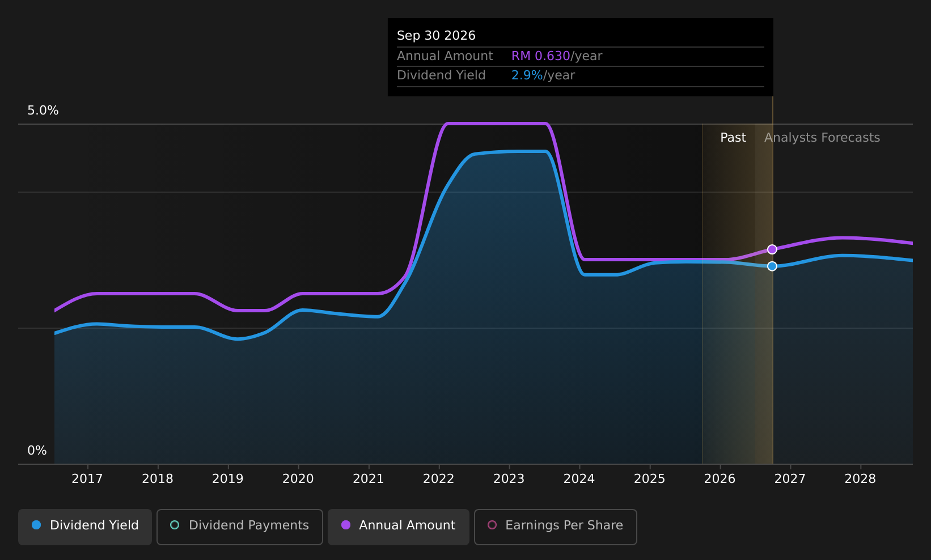This screenshot has width=931, height=560.
Task: Click the 5.0% y-axis label
Action: 43,111
